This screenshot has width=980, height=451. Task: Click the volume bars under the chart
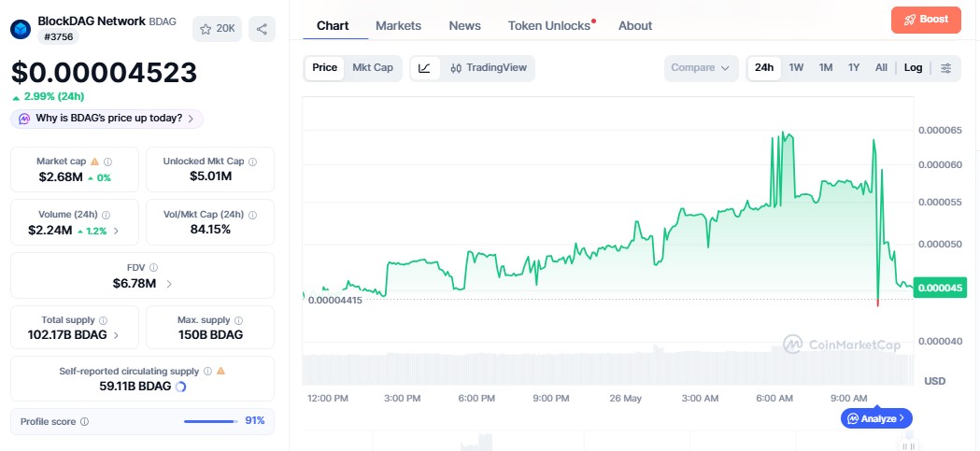click(x=607, y=369)
